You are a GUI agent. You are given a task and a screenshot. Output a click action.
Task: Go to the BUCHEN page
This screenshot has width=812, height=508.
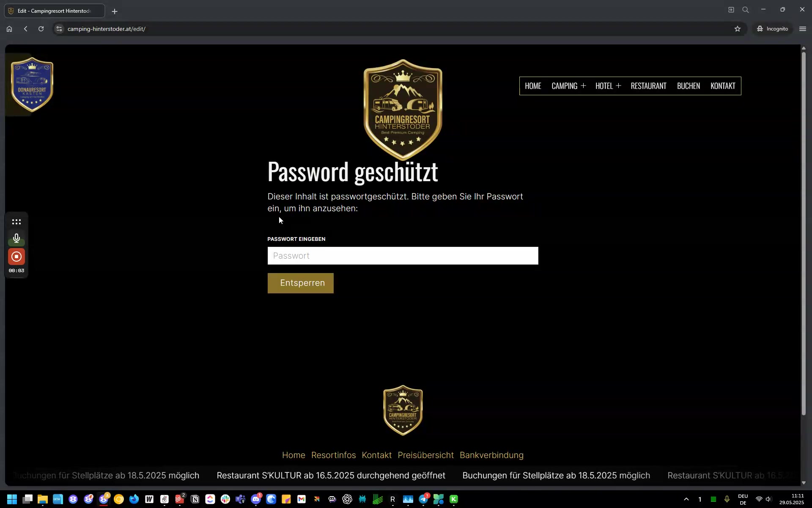click(x=688, y=86)
